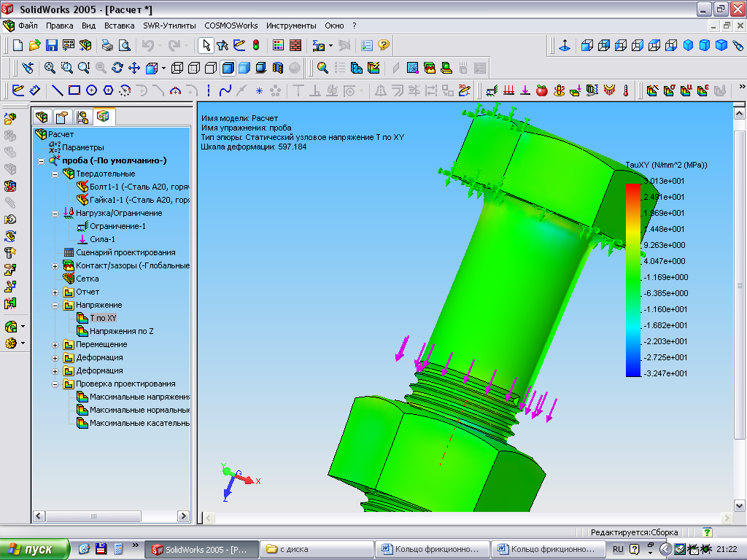Open the View Orientation dropdown arrow
This screenshot has width=747, height=560.
coord(163,68)
